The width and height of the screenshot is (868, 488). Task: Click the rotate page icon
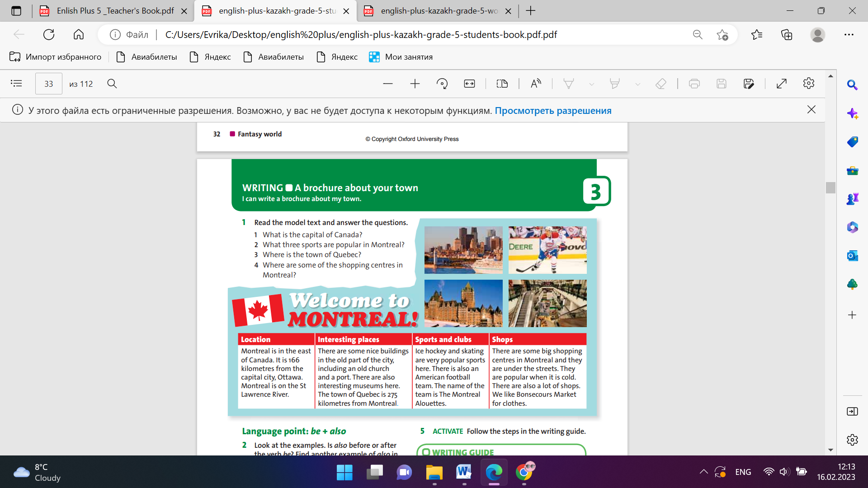coord(442,84)
